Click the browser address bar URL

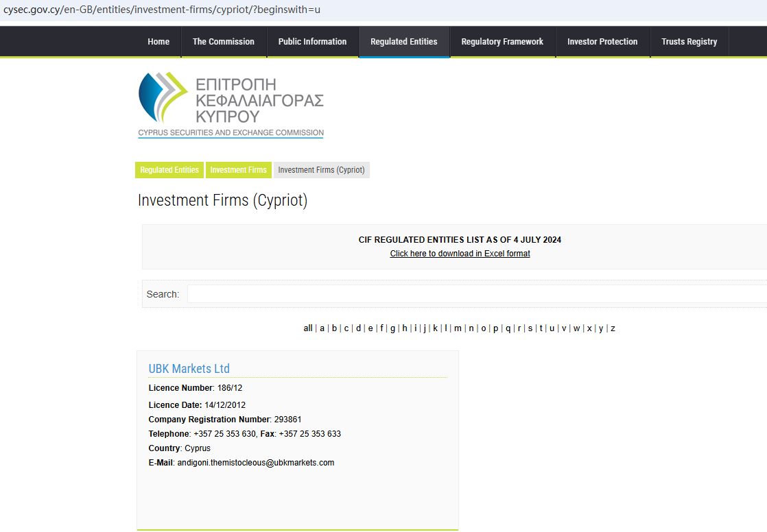[x=162, y=10]
